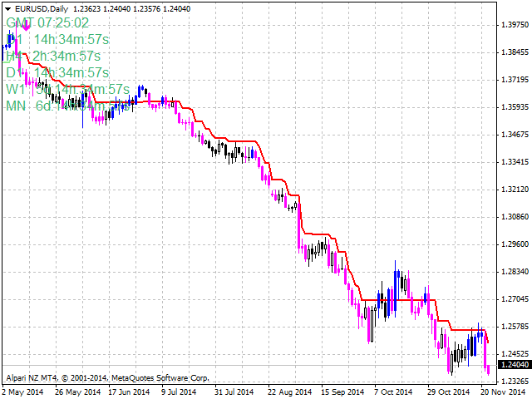This screenshot has width=532, height=399.
Task: Click the 9 Jul 2014 date label
Action: tap(178, 391)
